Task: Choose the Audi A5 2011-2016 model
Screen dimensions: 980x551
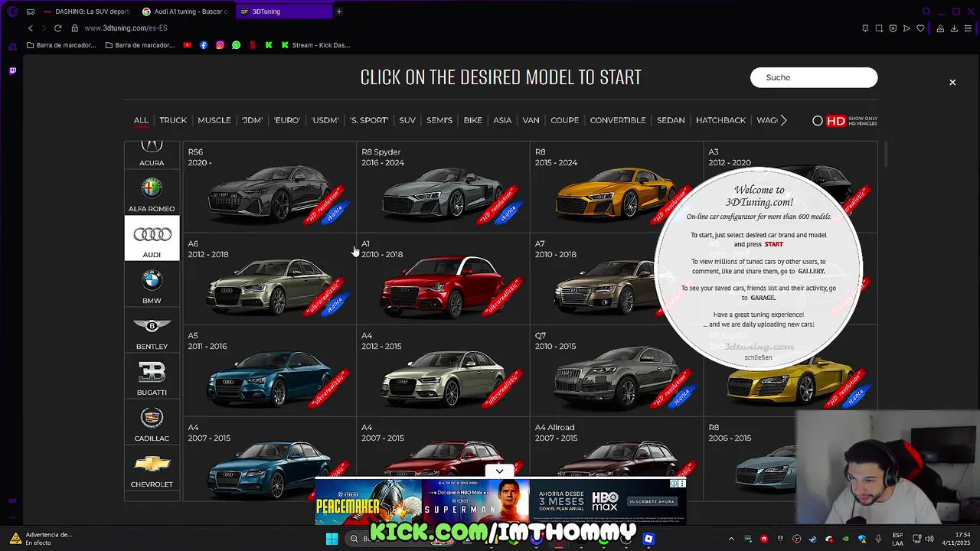Action: click(x=269, y=370)
